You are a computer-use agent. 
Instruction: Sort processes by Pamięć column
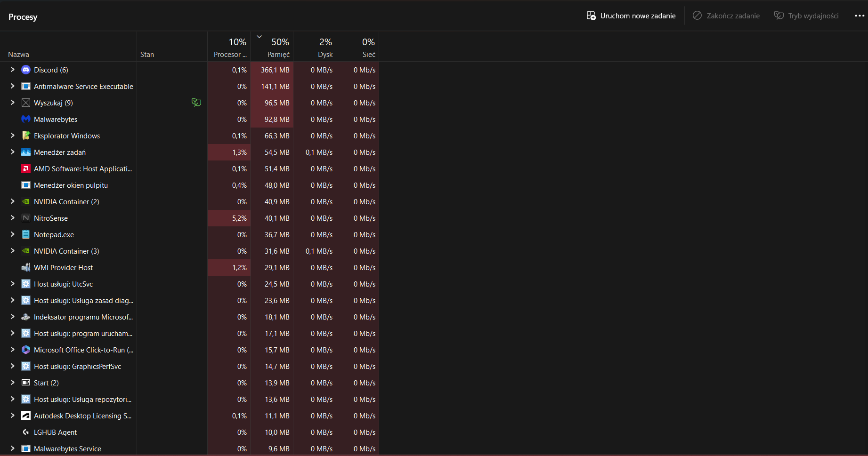pos(272,47)
